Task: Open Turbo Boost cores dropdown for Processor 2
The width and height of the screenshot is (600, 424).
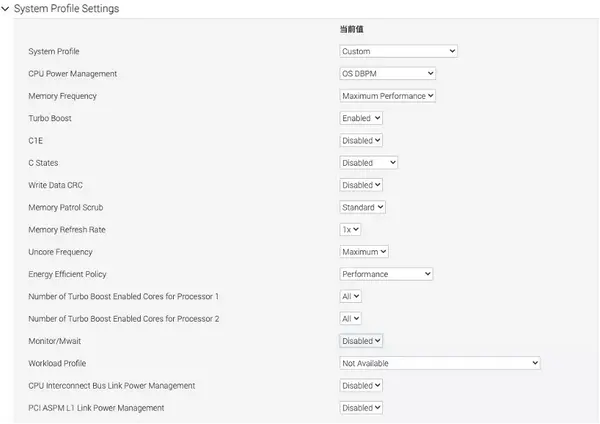Action: (350, 318)
